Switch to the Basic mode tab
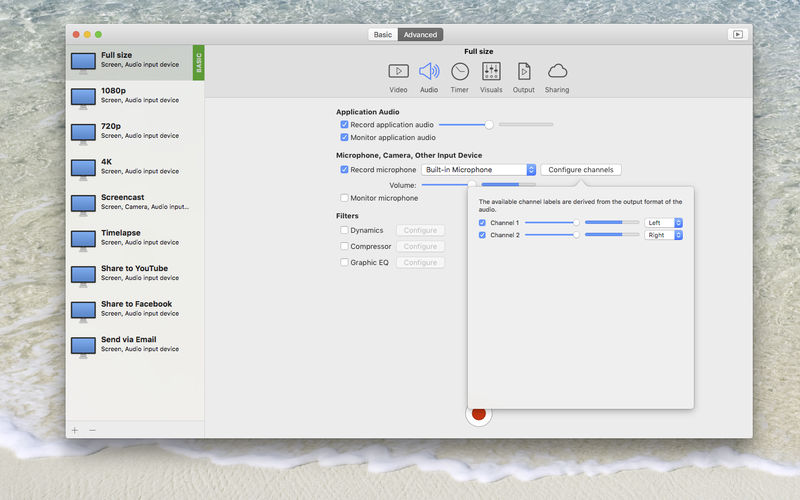Screen dimensions: 800x500 point(383,35)
